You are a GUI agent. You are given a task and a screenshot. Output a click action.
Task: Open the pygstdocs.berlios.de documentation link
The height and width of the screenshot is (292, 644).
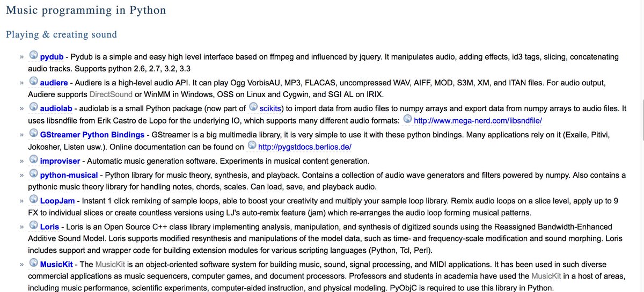point(305,147)
